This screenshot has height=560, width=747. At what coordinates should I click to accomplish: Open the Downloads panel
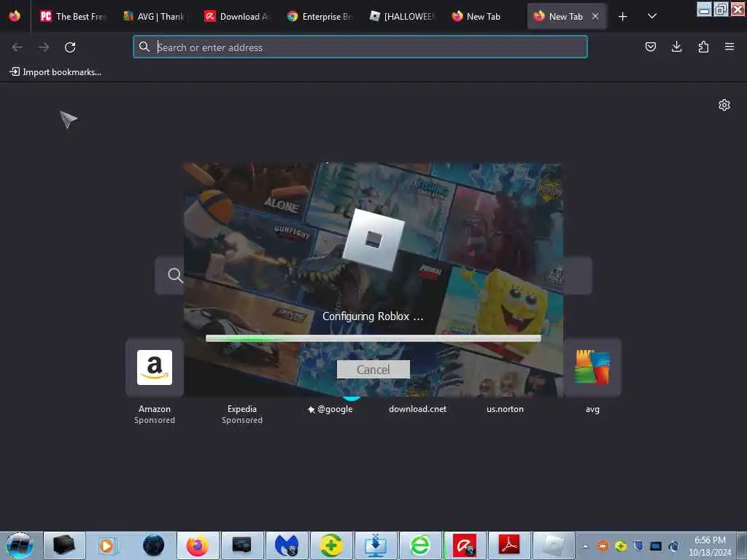[676, 47]
